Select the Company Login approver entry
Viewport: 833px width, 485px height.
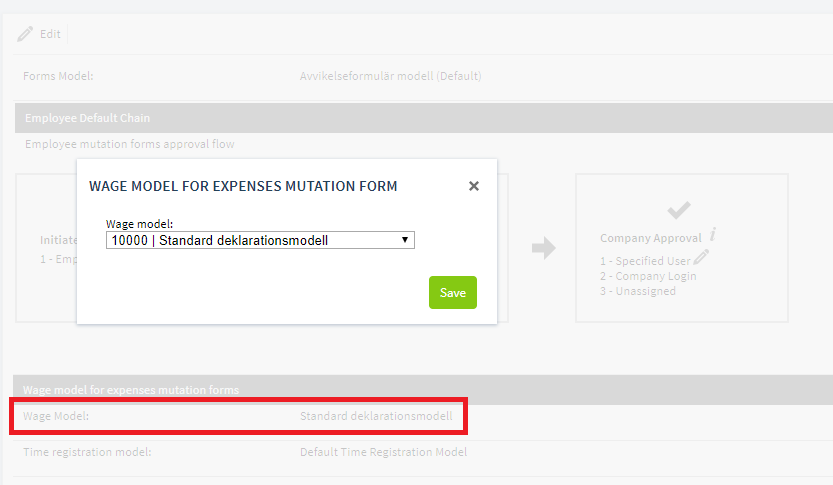tap(648, 276)
